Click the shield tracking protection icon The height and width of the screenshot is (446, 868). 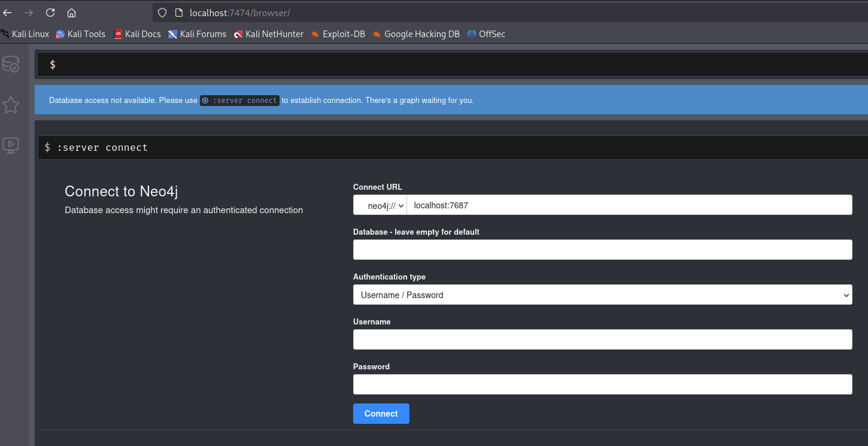pos(162,13)
